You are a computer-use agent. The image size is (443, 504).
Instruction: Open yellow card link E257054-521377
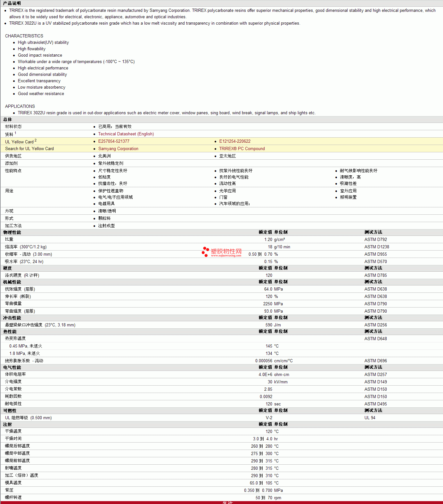(114, 141)
